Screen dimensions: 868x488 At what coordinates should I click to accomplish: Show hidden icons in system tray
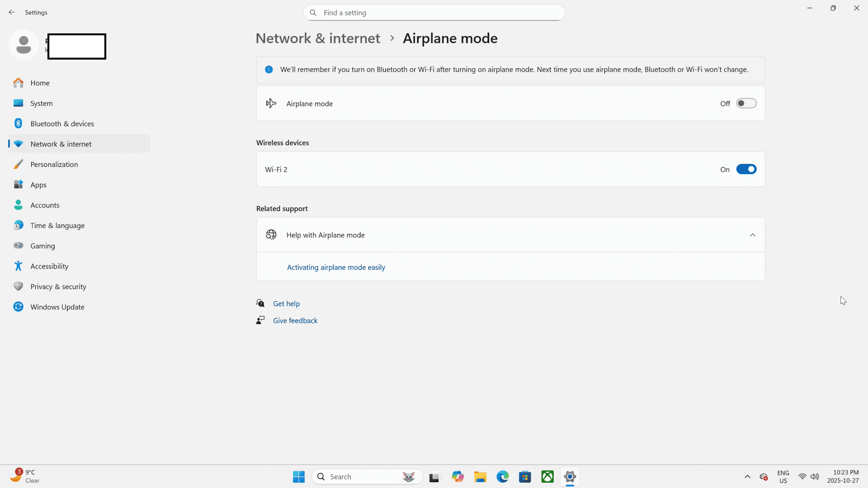[747, 477]
